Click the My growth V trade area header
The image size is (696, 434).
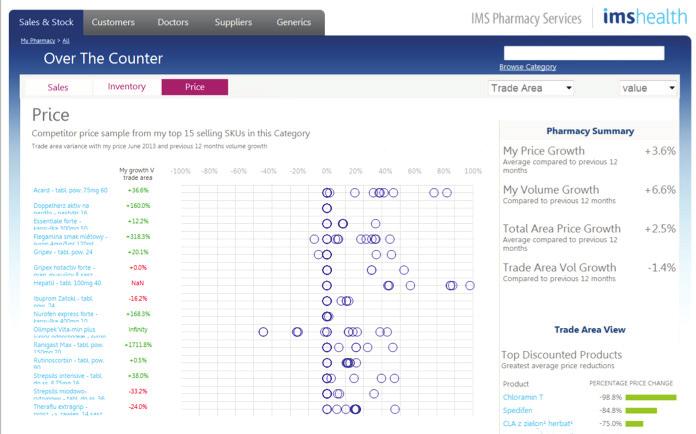137,174
